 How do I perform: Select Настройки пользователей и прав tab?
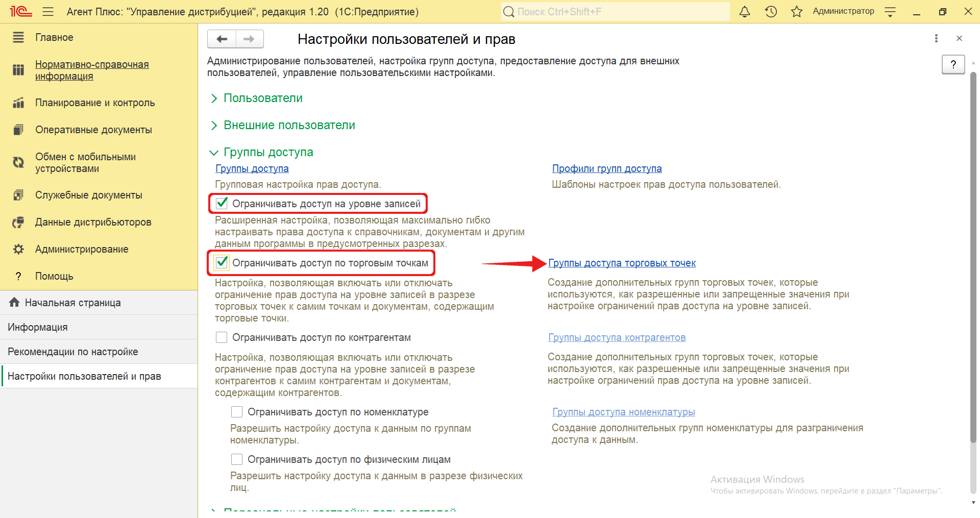point(99,376)
